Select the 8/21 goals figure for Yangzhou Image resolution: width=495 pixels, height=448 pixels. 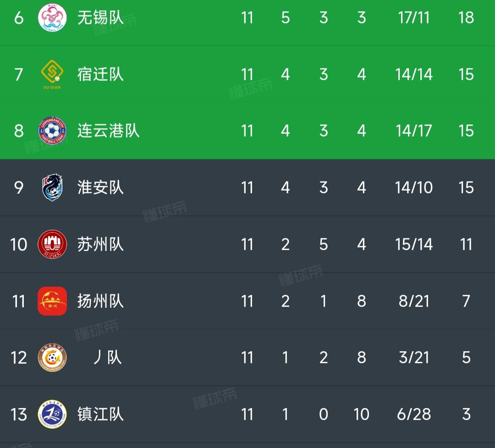click(x=414, y=301)
